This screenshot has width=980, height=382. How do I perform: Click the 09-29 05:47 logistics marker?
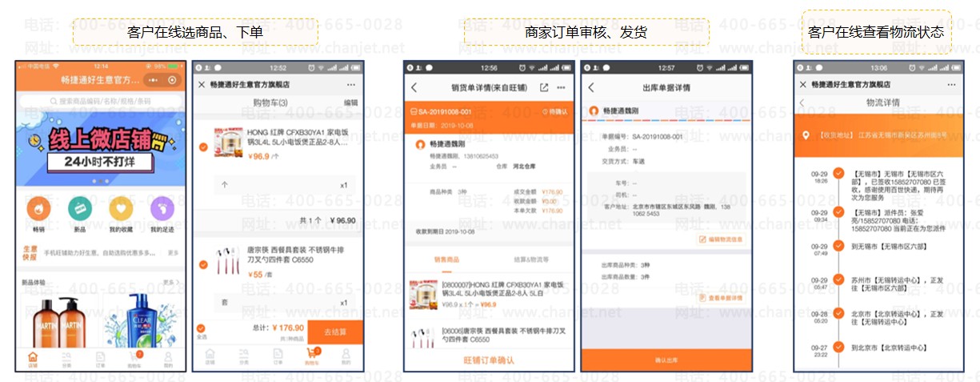[838, 280]
